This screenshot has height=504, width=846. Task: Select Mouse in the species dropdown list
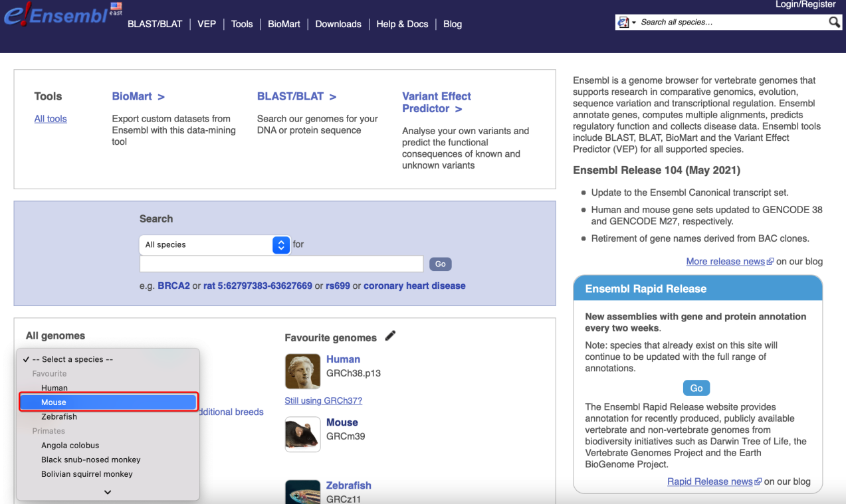[108, 402]
